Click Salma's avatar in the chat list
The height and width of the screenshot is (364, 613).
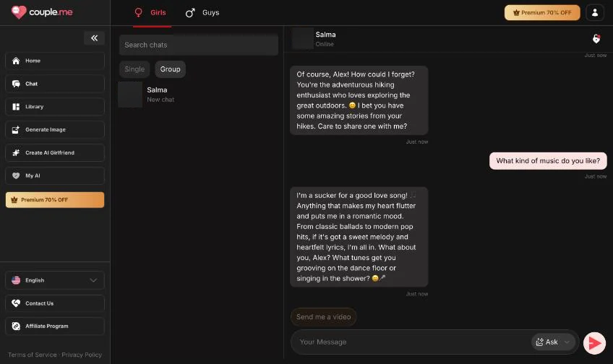click(130, 95)
